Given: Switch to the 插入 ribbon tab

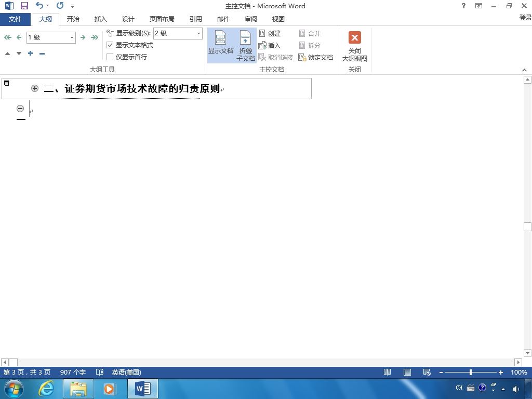Looking at the screenshot, I should pyautogui.click(x=100, y=19).
